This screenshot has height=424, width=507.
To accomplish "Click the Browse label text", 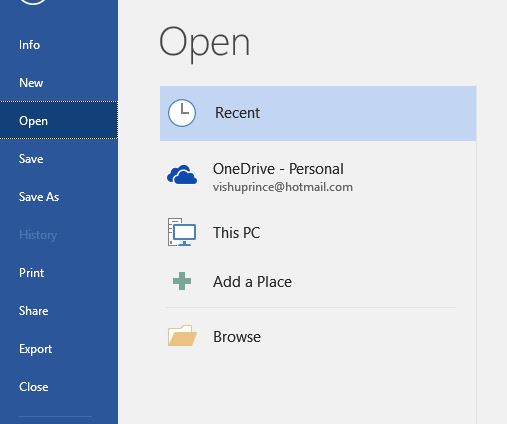I will pyautogui.click(x=237, y=337).
